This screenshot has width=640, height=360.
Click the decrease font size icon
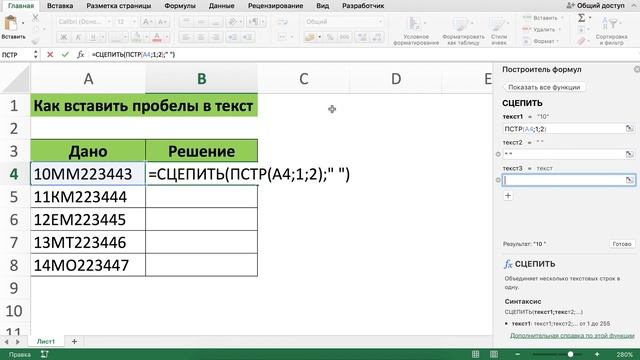tap(162, 22)
